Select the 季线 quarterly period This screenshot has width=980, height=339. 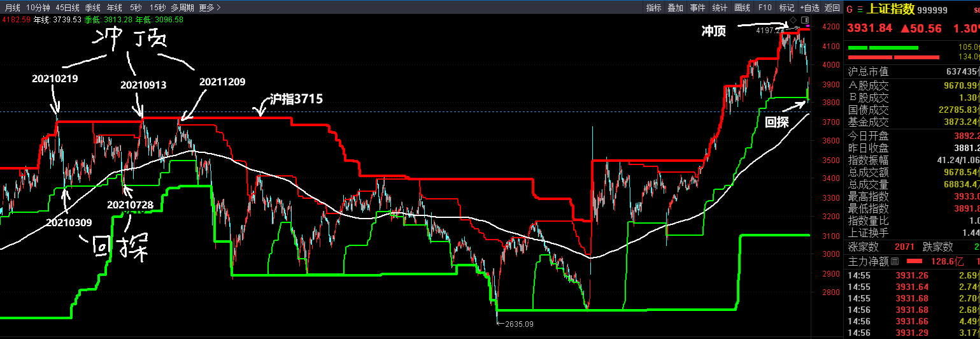[92, 8]
